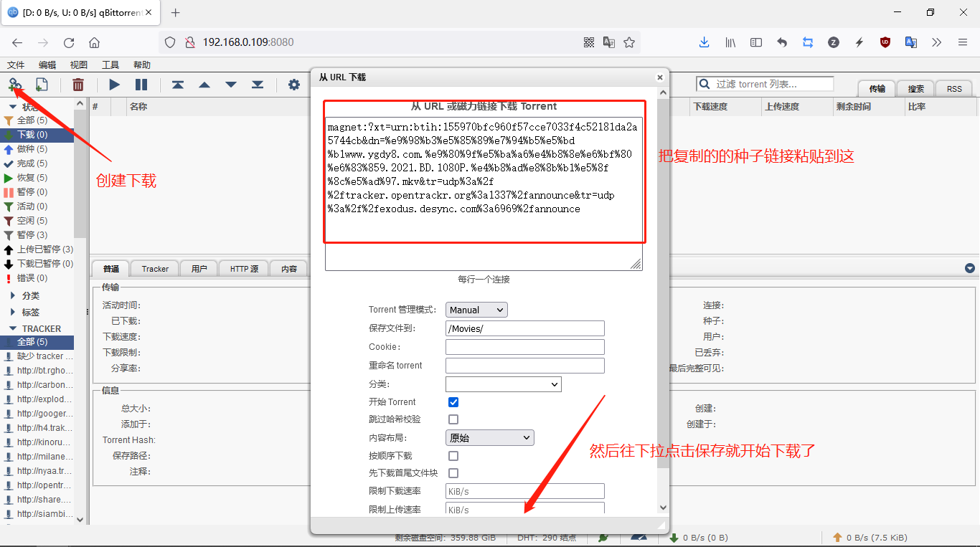The height and width of the screenshot is (547, 980).
Task: Enable the 先下载首尾文件块 checkbox
Action: [x=453, y=473]
